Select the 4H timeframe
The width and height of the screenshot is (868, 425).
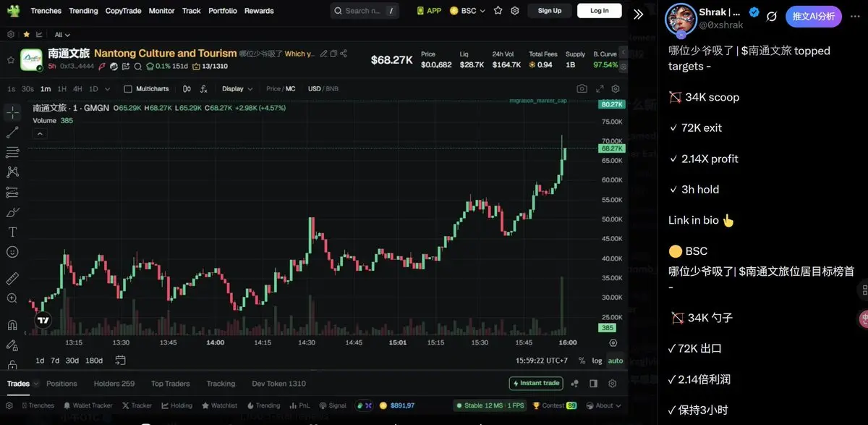tap(77, 88)
